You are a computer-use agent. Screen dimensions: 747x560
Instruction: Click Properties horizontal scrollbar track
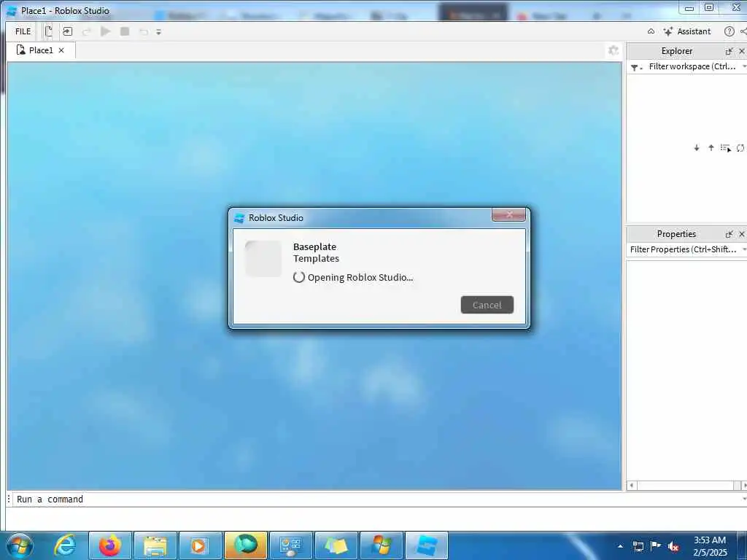click(x=685, y=485)
